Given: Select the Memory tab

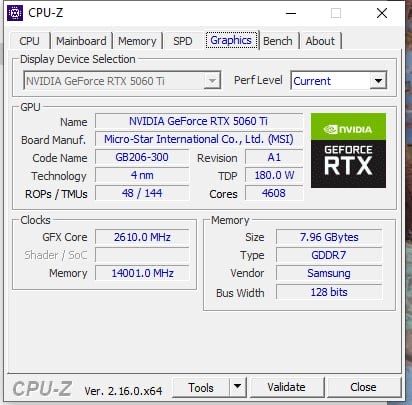Looking at the screenshot, I should point(137,41).
